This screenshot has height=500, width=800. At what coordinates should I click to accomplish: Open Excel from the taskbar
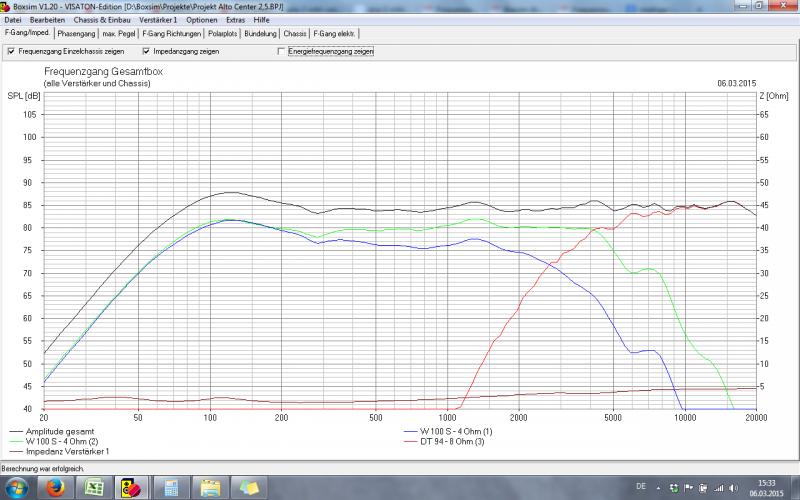tap(91, 487)
